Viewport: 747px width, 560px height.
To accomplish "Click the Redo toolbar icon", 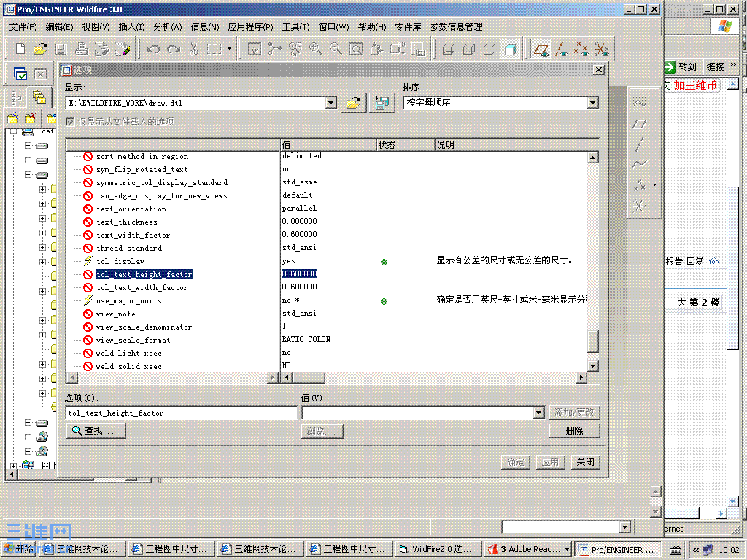I will coord(174,49).
